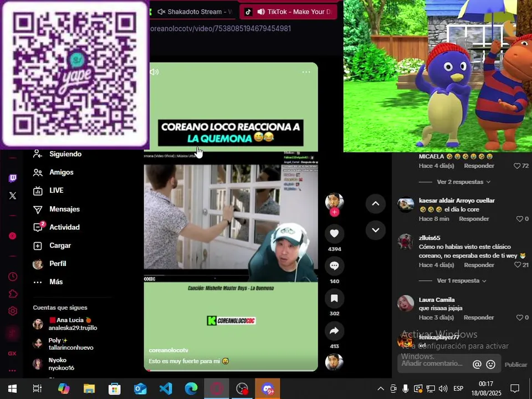Open LIVE in the TikTok sidebar
This screenshot has height=399, width=532.
(x=48, y=191)
